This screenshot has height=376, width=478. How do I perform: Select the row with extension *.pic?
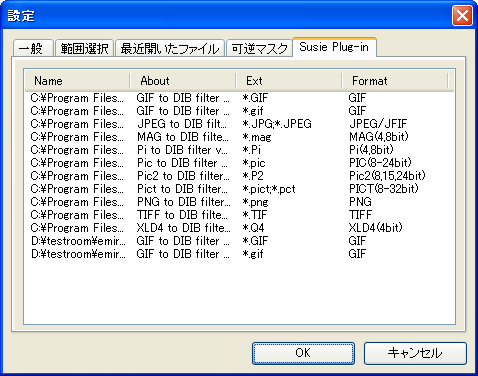click(239, 163)
